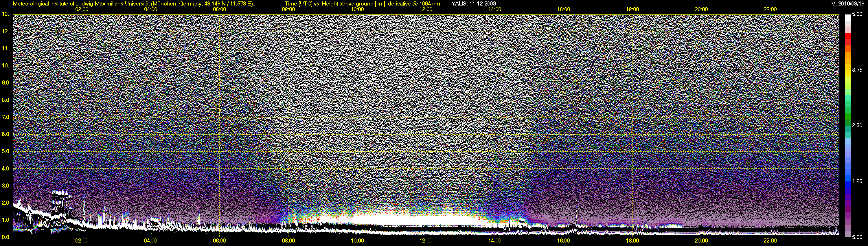
Task: Click the 'YALIS: 11-12-2009' date label
Action: pos(474,4)
